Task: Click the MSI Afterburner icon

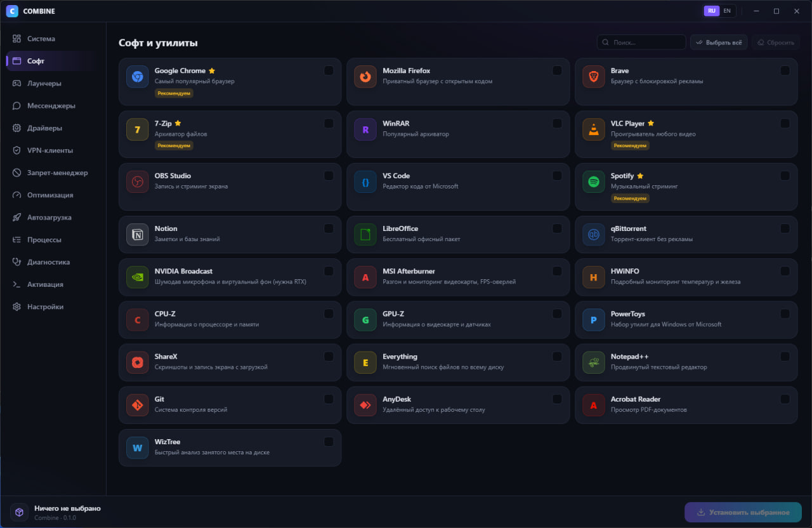Action: coord(365,277)
